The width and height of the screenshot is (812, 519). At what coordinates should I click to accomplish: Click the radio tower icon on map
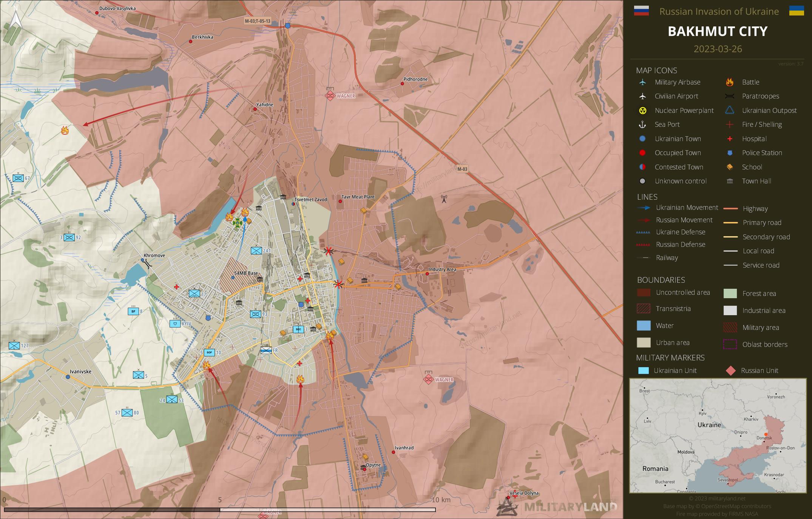click(444, 199)
